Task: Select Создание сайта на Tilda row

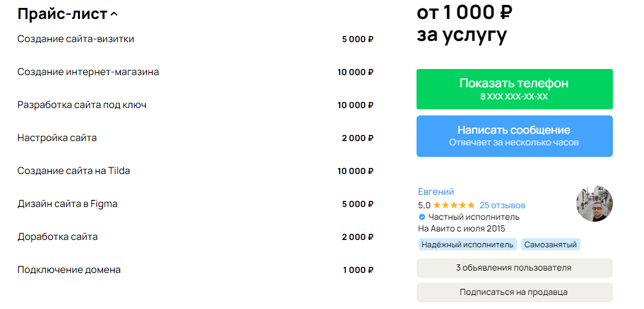Action: 196,171
